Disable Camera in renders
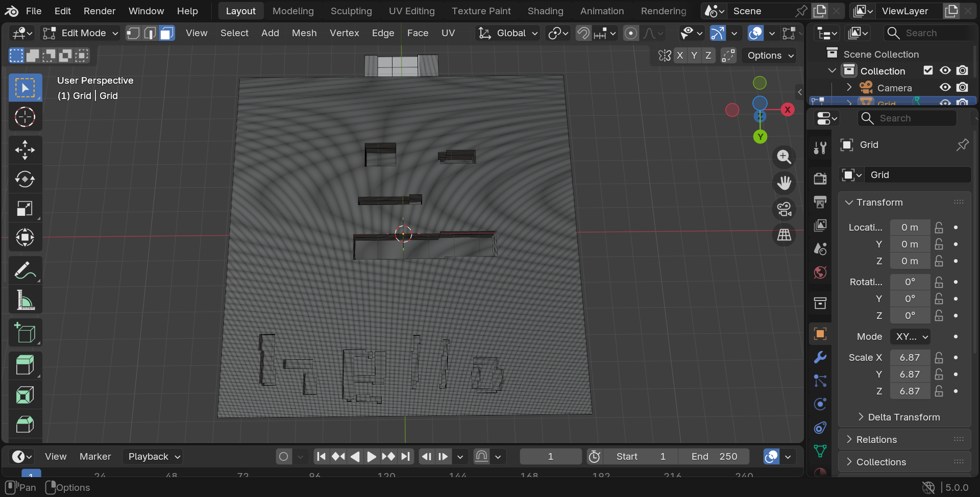This screenshot has width=980, height=497. 962,88
